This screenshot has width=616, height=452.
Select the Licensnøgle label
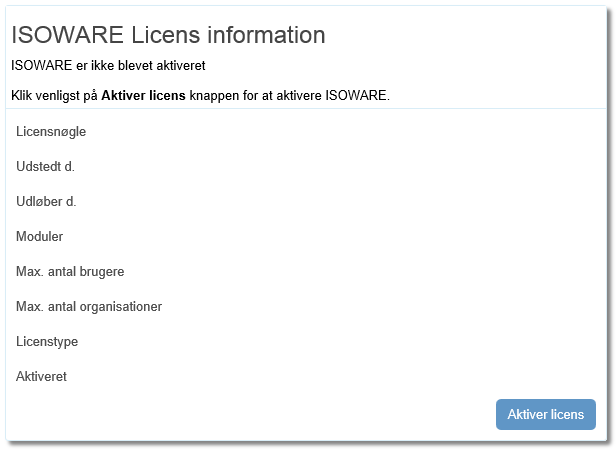tap(51, 132)
